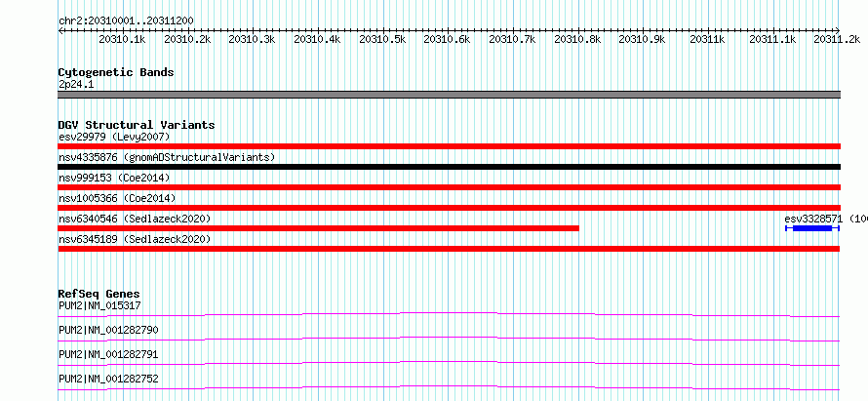Screen dimensions: 868x401
Task: Click the 20310.7k ruler tick label
Action: [x=512, y=39]
